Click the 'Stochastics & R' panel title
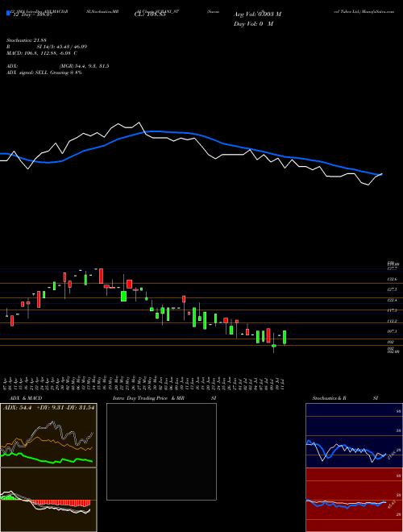403x532 pixels. click(x=330, y=398)
